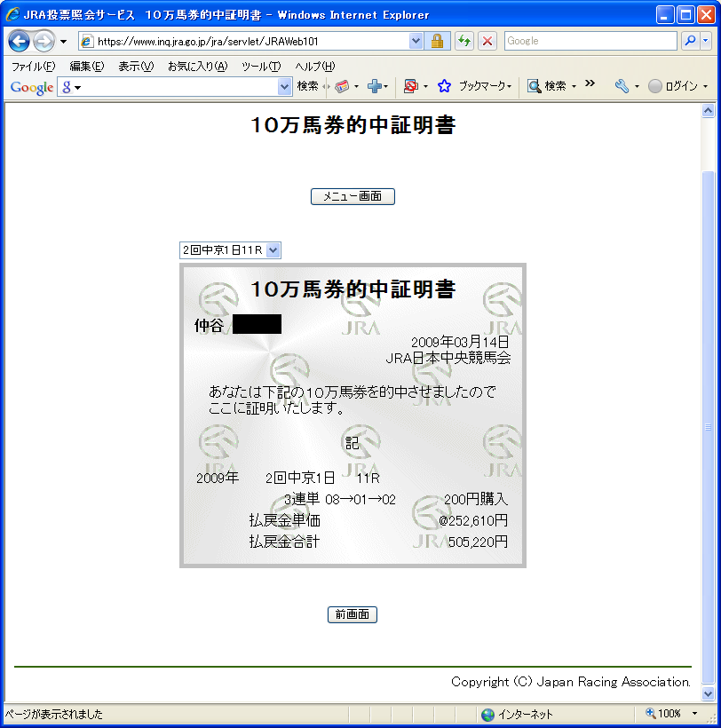Click the Copyright Japan Racing Association text
This screenshot has height=728, width=721.
point(571,682)
